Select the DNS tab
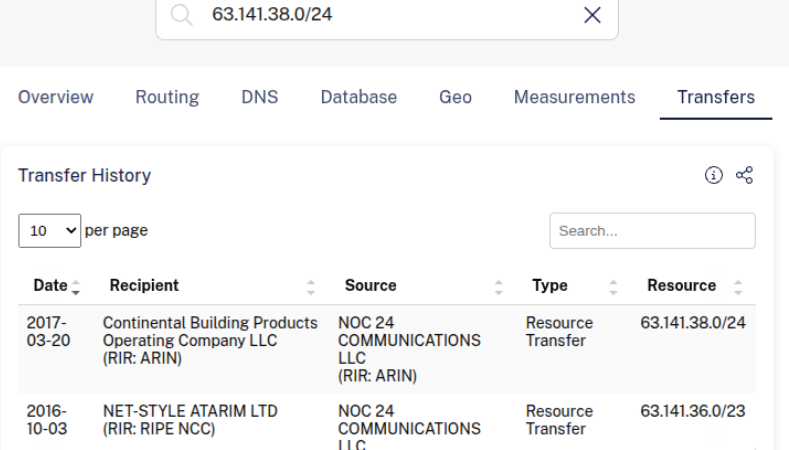This screenshot has width=789, height=450. 260,97
